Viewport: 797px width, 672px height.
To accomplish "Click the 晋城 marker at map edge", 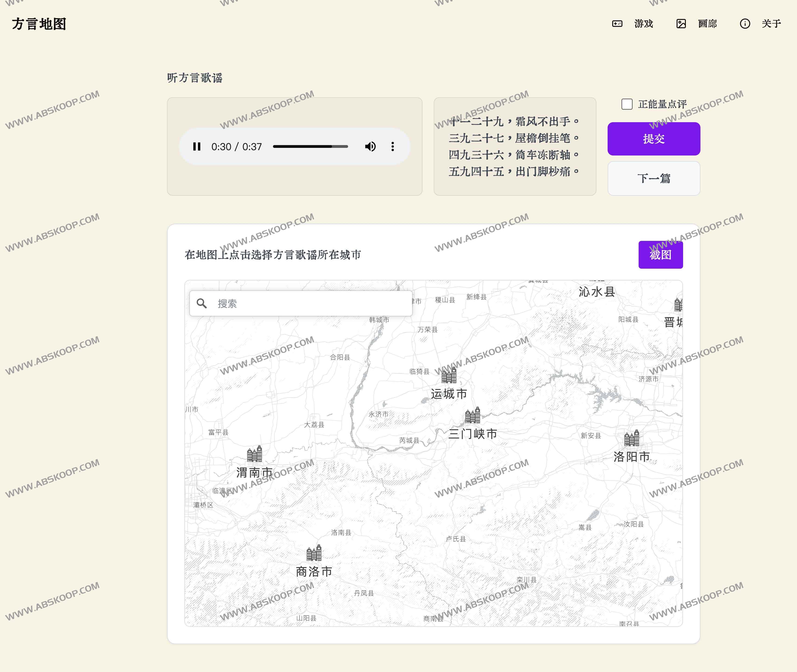I will point(678,305).
